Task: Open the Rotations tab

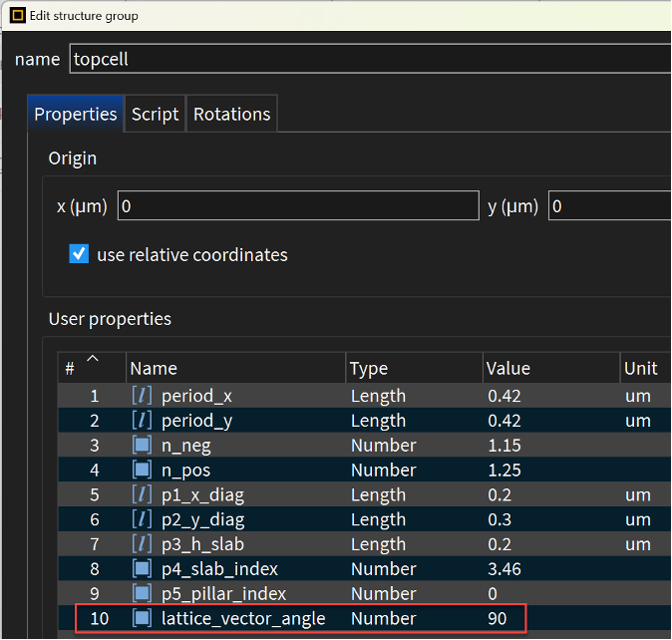Action: [x=232, y=115]
